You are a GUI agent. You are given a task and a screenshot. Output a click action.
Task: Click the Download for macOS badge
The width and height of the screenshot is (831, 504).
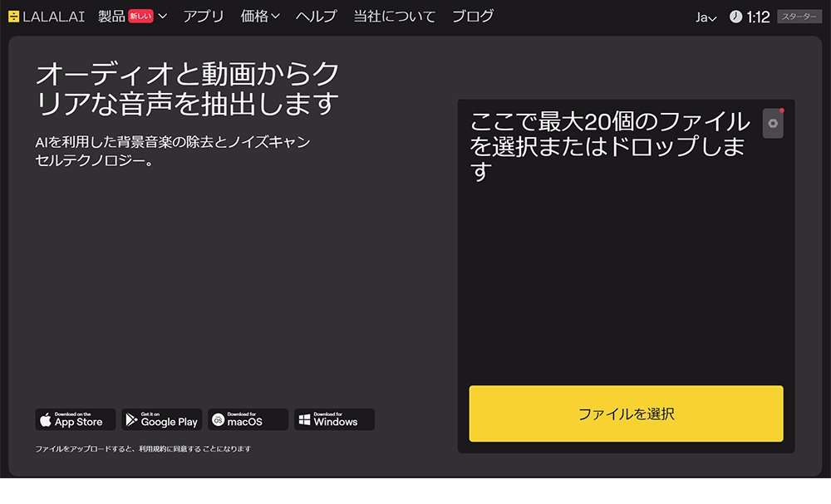(248, 419)
